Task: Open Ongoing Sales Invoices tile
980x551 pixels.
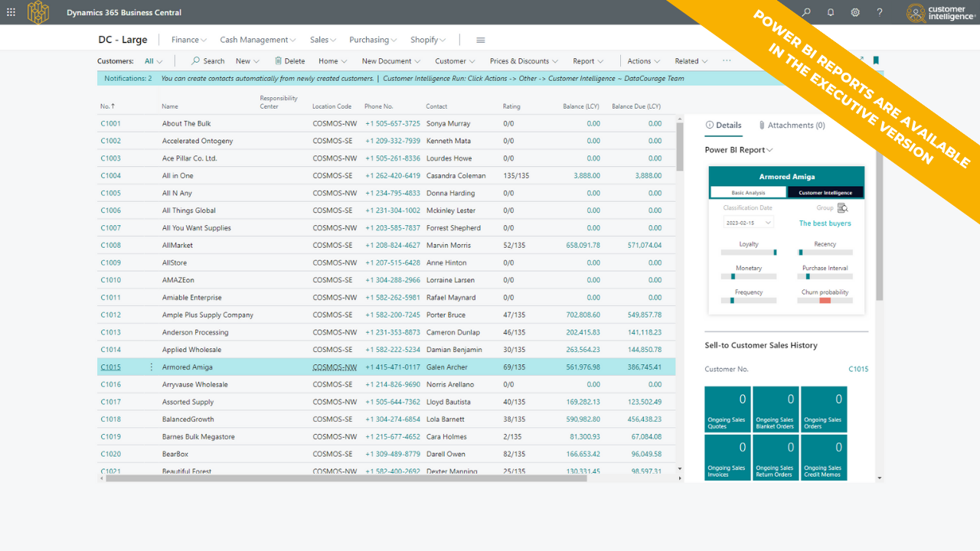Action: [x=727, y=457]
